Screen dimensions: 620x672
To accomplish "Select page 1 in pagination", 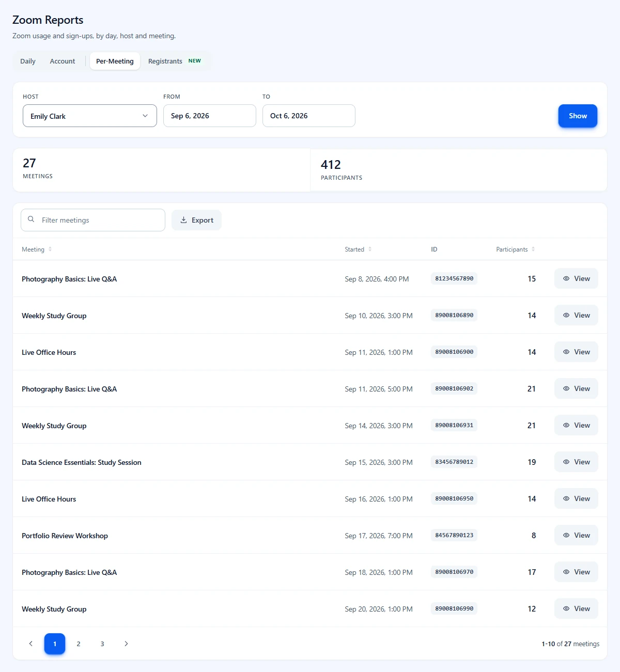I will (55, 644).
